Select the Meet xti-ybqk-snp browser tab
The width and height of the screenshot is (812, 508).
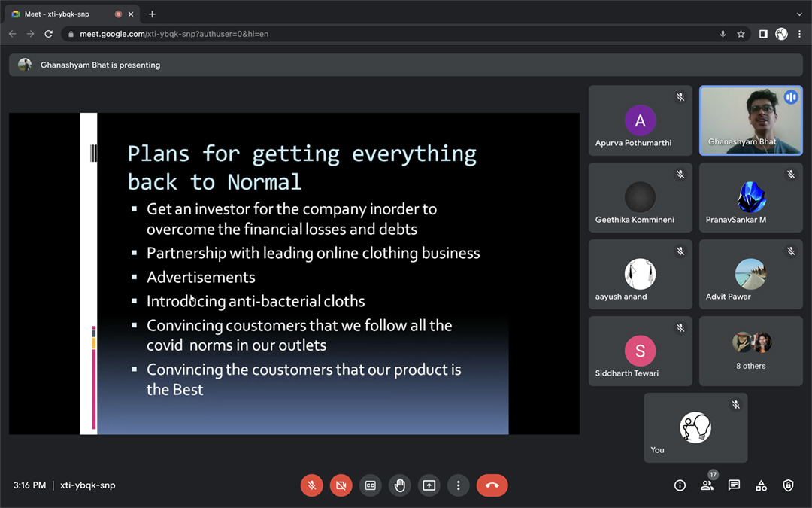point(66,14)
